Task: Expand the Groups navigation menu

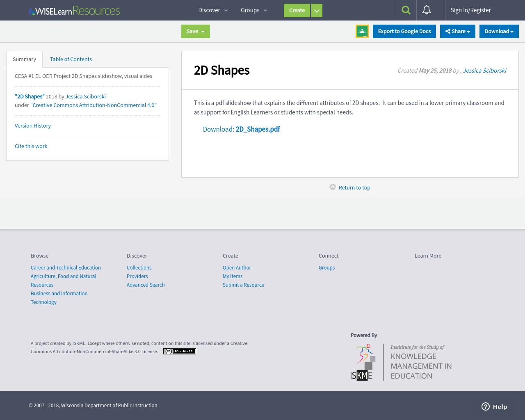Action: (x=253, y=10)
